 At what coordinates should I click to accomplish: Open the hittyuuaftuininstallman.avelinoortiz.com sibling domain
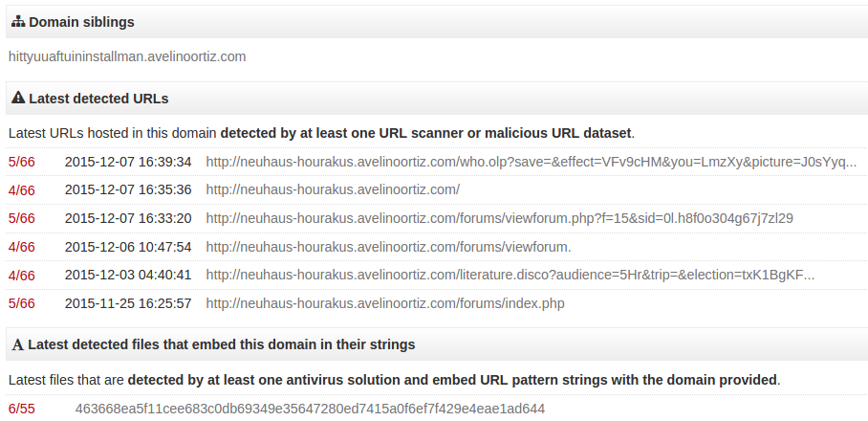click(127, 56)
